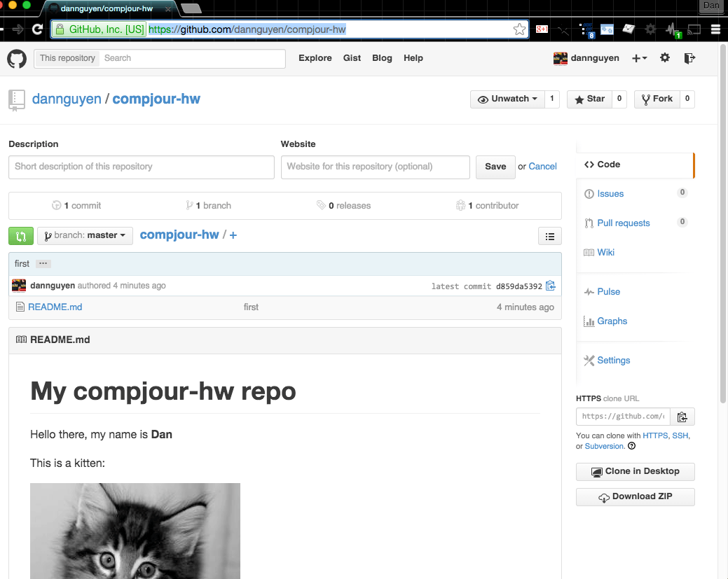The image size is (728, 579).
Task: Open the create new plus dropdown
Action: click(639, 58)
